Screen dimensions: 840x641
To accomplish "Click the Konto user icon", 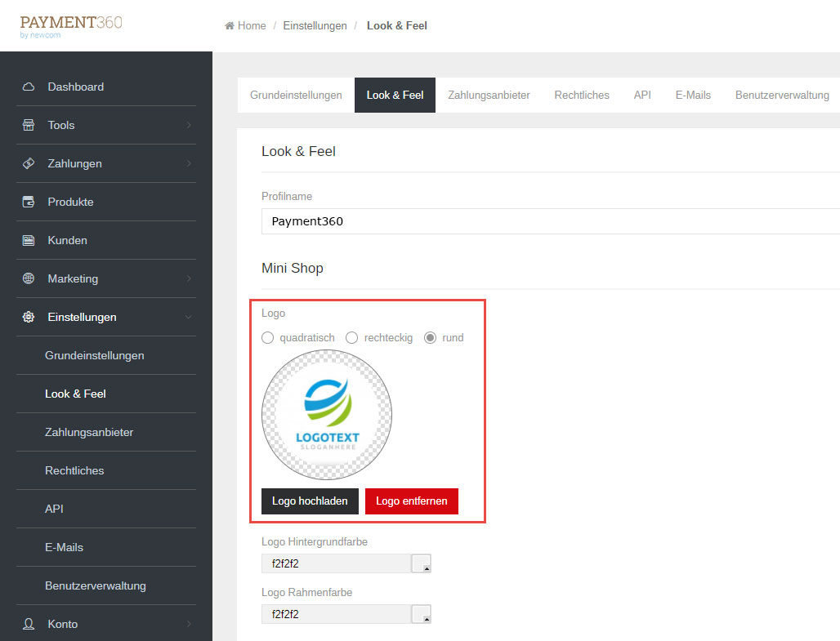I will coord(29,624).
